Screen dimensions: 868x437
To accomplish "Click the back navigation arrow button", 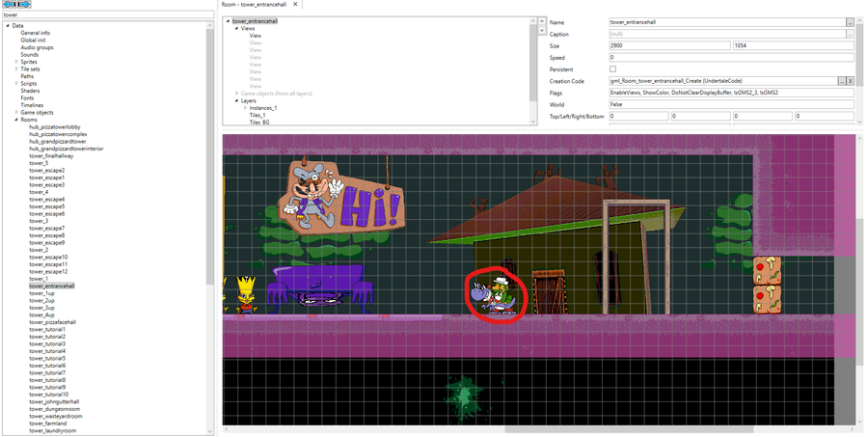I will [x=10, y=5].
